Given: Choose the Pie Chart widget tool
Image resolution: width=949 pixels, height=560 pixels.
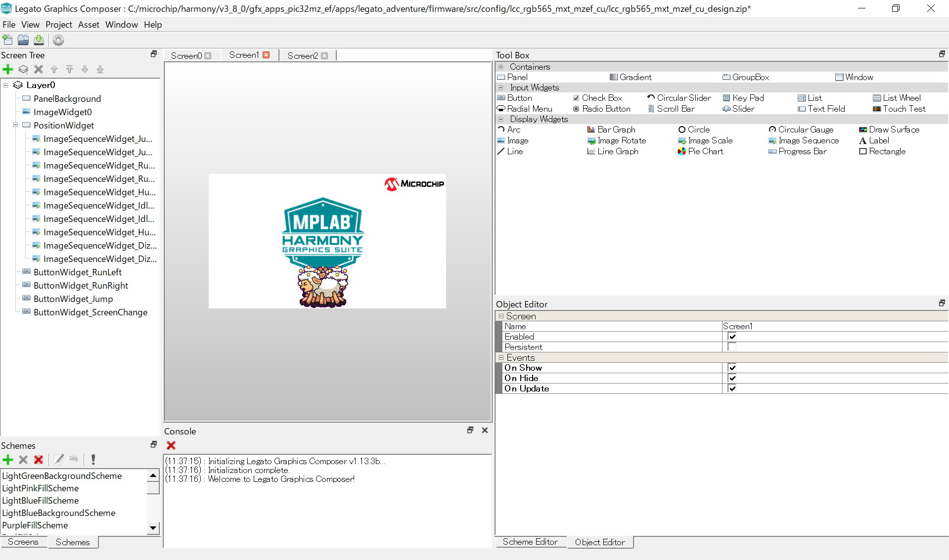Looking at the screenshot, I should [x=700, y=151].
